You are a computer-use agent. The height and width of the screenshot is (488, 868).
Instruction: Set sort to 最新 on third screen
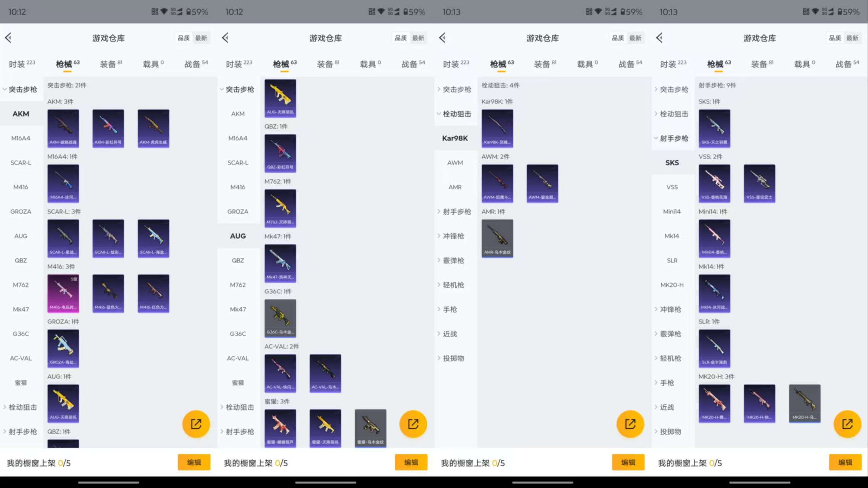tap(635, 38)
